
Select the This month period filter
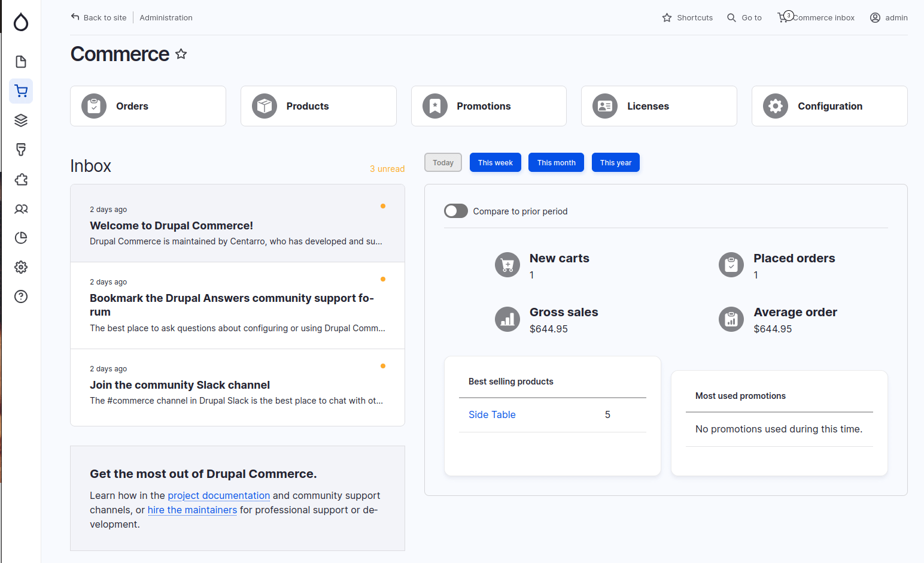click(557, 162)
